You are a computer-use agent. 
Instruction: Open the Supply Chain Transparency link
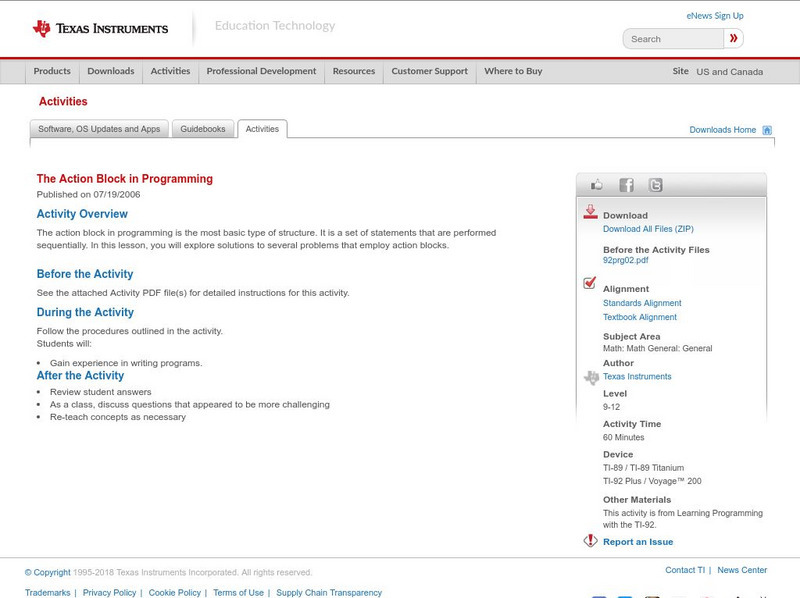(x=329, y=592)
